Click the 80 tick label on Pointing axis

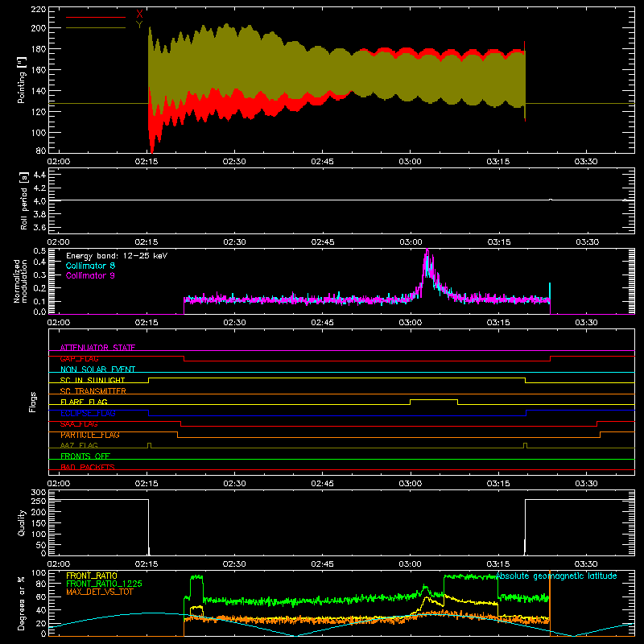41,151
